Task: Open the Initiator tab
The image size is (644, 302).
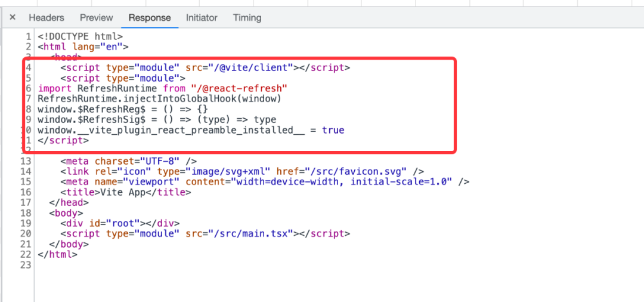Action: pos(202,18)
